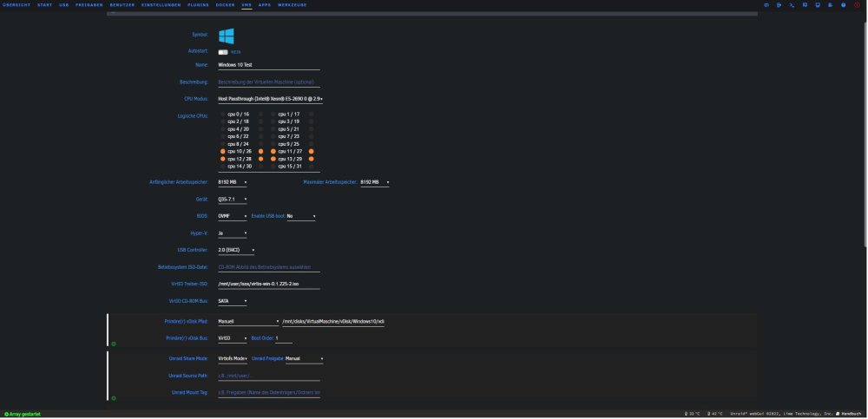Uncheck logical cpu 10

pyautogui.click(x=222, y=151)
